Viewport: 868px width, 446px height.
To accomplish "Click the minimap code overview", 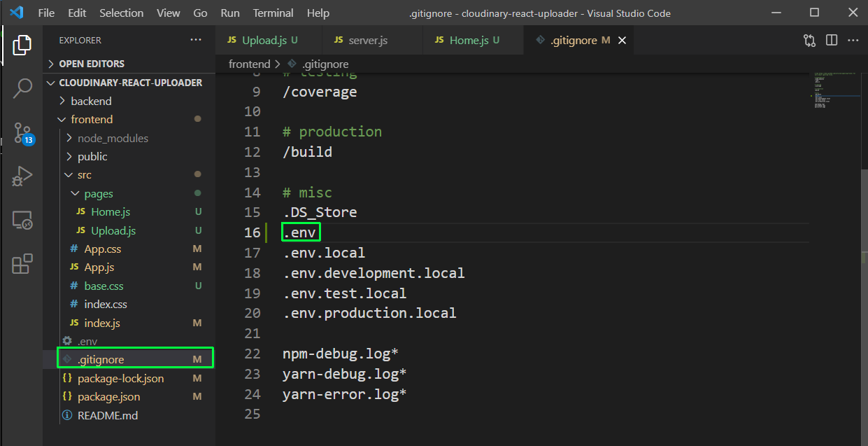I will point(834,90).
